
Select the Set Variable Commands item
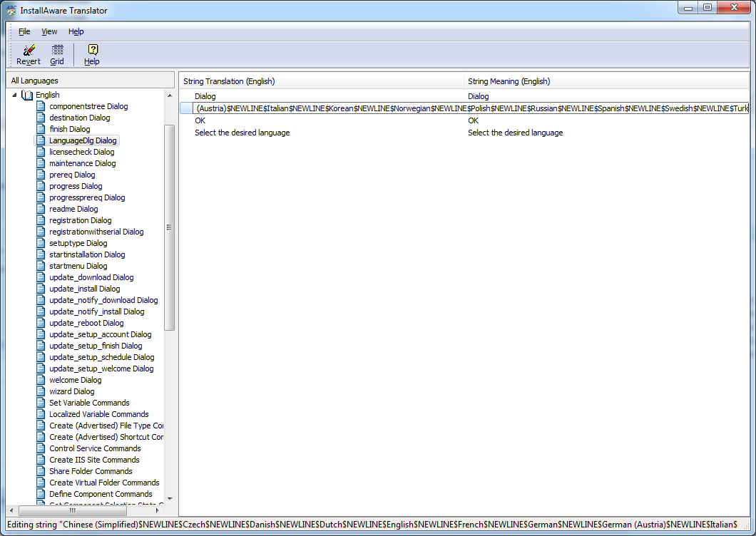89,403
